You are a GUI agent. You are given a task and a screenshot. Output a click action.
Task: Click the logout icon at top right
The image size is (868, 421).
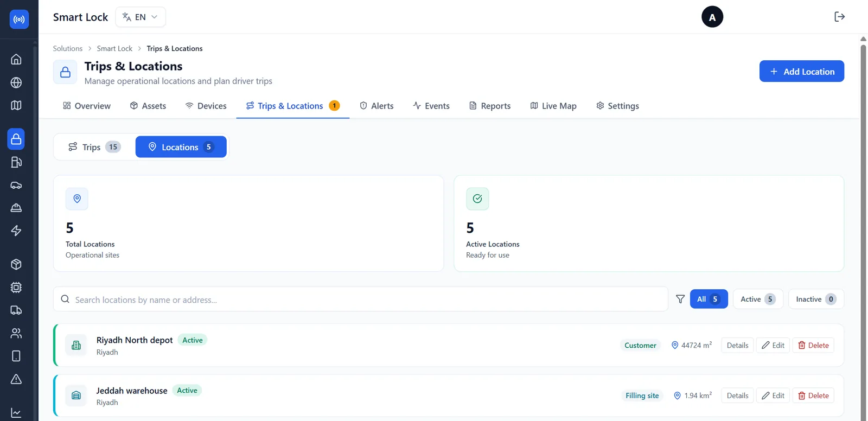(x=839, y=17)
